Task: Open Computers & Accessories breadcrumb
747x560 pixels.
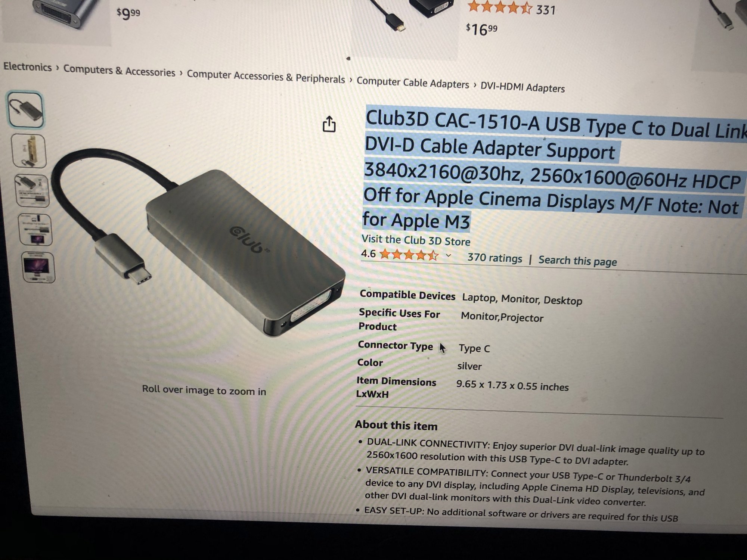Action: pos(119,71)
